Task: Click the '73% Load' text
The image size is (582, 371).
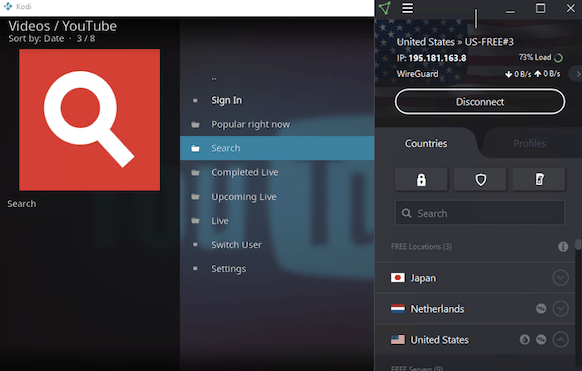Action: (535, 58)
